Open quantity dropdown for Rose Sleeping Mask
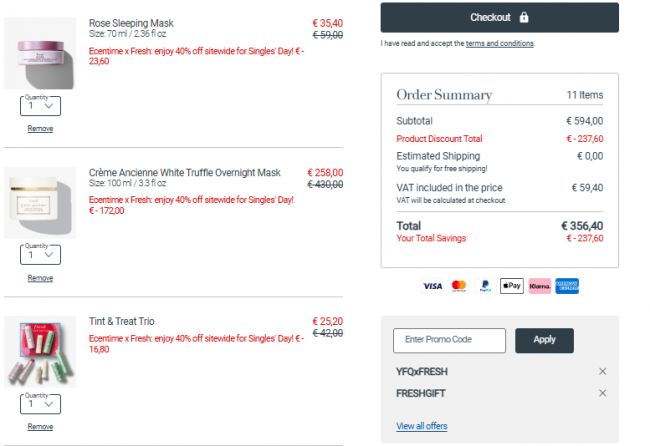The image size is (650, 446). pos(40,105)
